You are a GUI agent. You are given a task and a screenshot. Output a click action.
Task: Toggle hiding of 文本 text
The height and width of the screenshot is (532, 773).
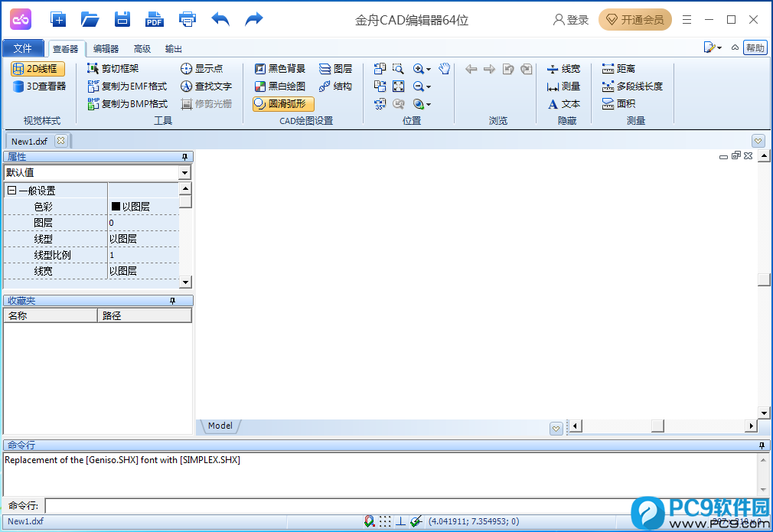click(563, 104)
